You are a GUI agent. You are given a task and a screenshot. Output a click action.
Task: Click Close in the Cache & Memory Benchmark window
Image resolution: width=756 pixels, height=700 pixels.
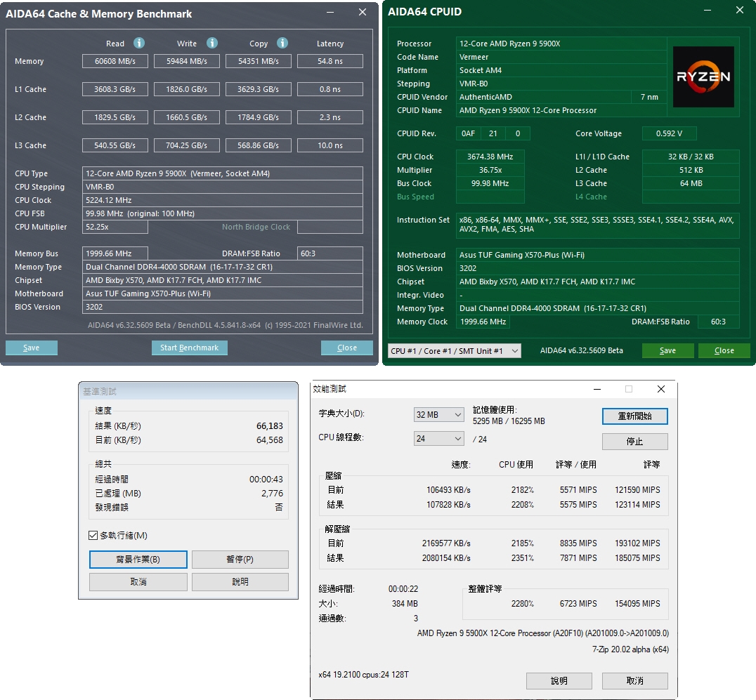(x=346, y=348)
